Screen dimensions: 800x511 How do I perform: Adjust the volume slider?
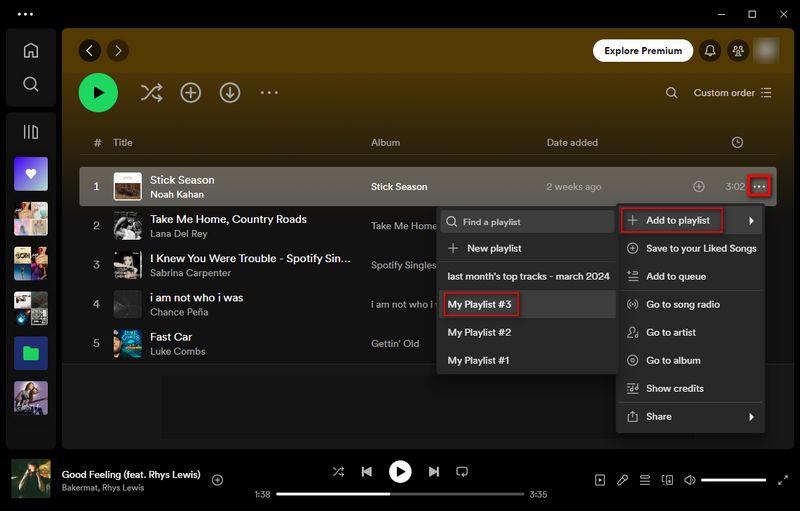733,480
